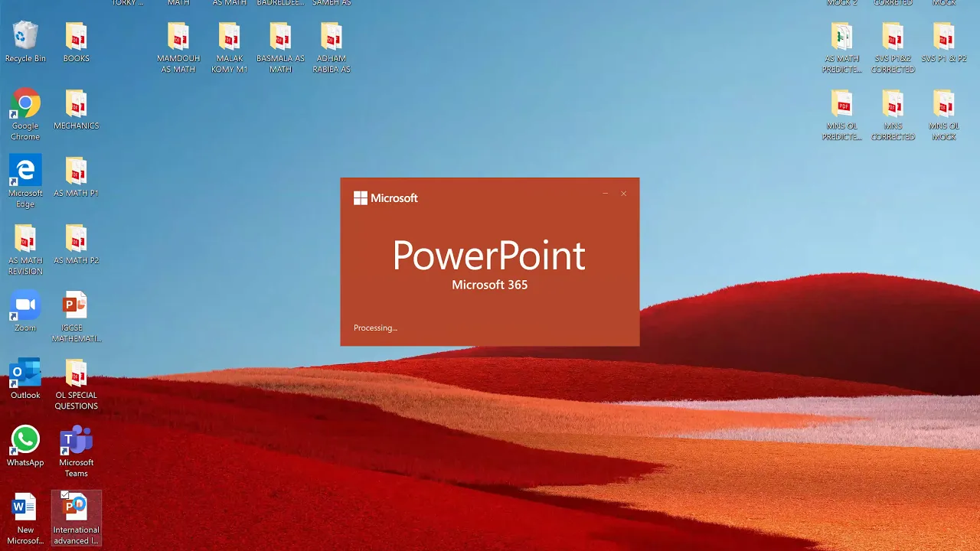The image size is (980, 551).
Task: Open the AS MATH REVISION folder
Action: (25, 250)
